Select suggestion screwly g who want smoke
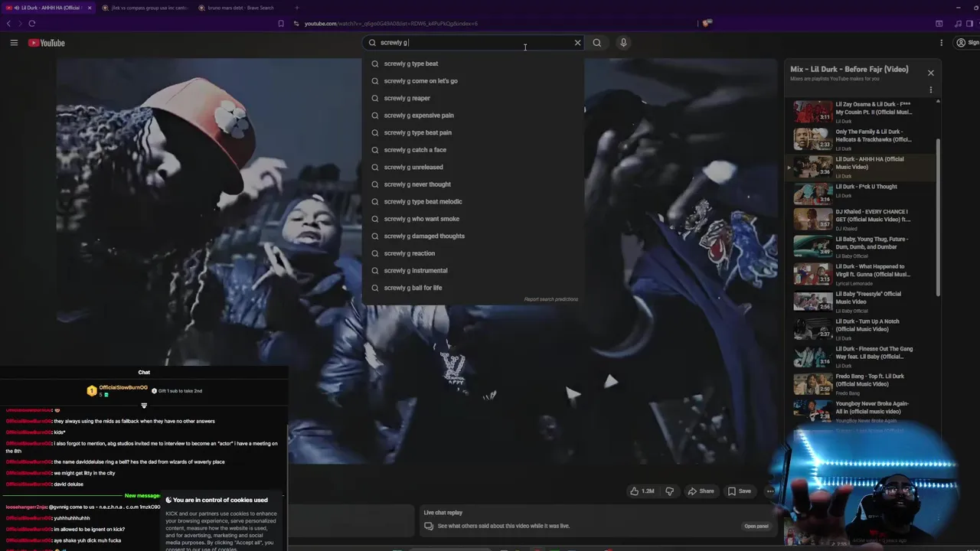 (472, 219)
